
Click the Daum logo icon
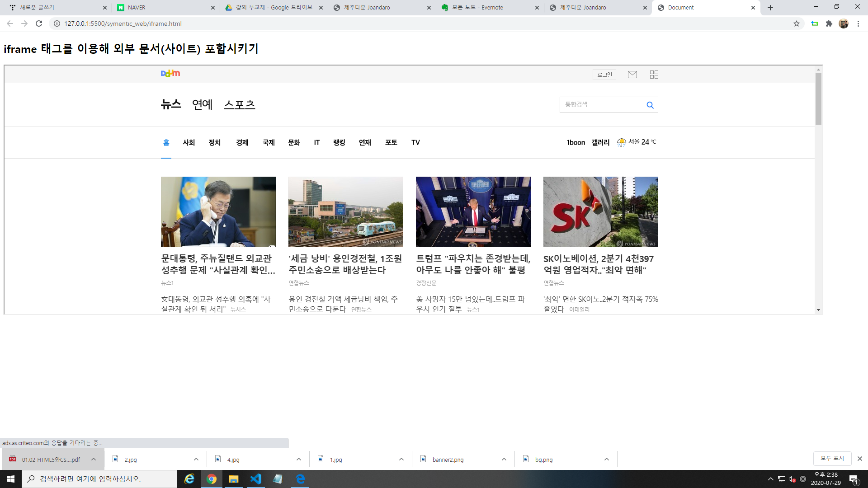point(170,73)
